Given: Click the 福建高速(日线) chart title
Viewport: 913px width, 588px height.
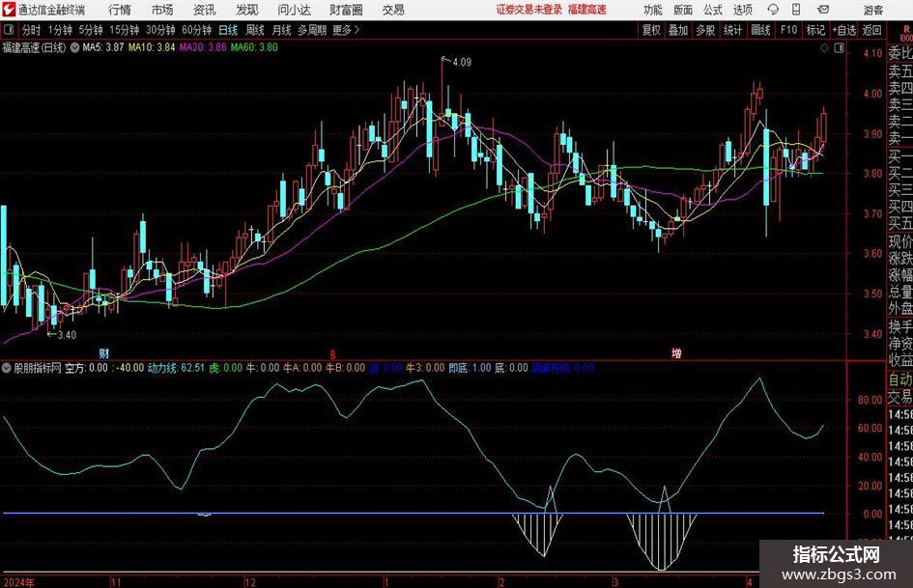Looking at the screenshot, I should 35,47.
